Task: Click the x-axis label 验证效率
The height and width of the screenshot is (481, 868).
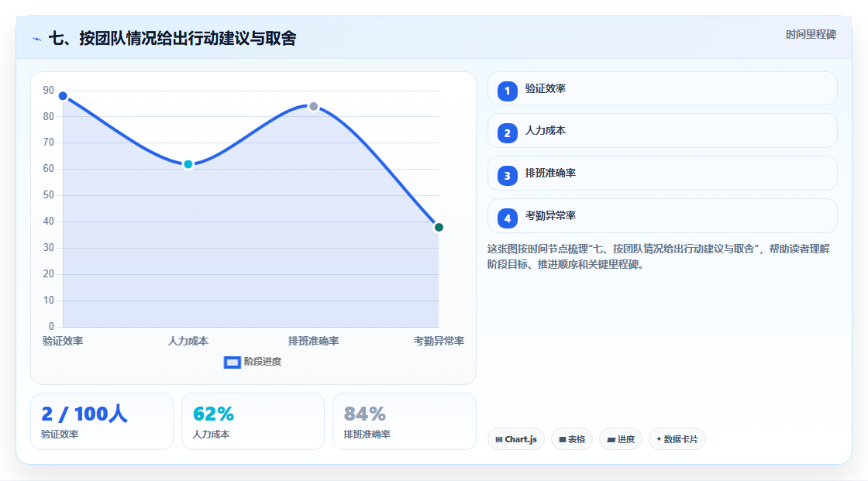Action: [x=63, y=341]
